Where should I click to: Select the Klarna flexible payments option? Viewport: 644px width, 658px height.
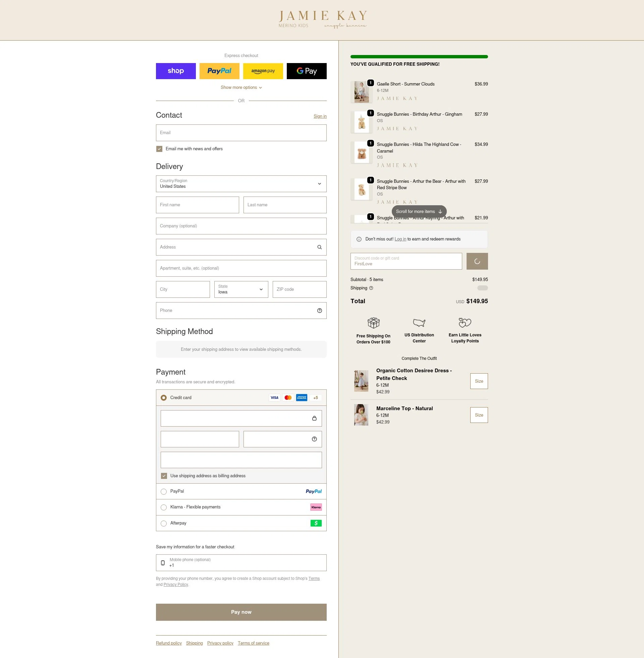[164, 507]
